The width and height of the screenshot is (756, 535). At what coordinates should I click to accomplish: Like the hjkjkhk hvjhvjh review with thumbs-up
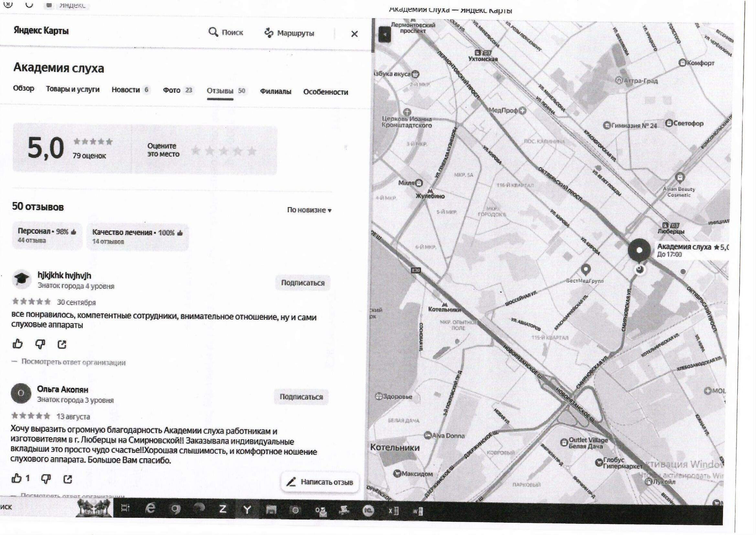click(17, 344)
